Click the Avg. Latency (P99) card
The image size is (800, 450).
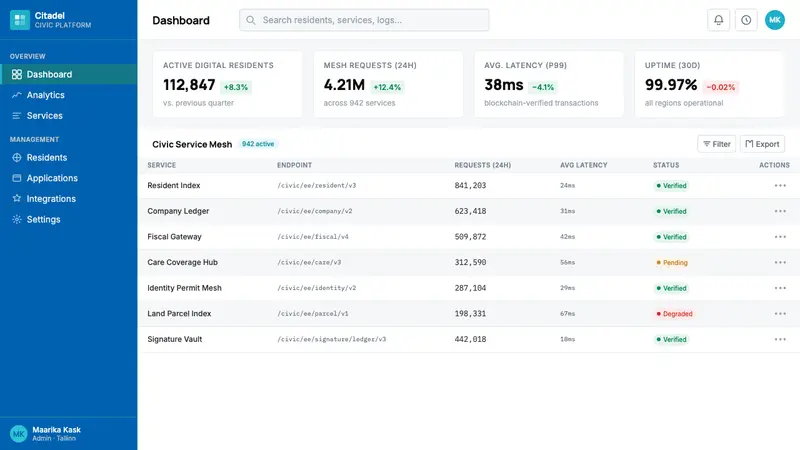549,84
